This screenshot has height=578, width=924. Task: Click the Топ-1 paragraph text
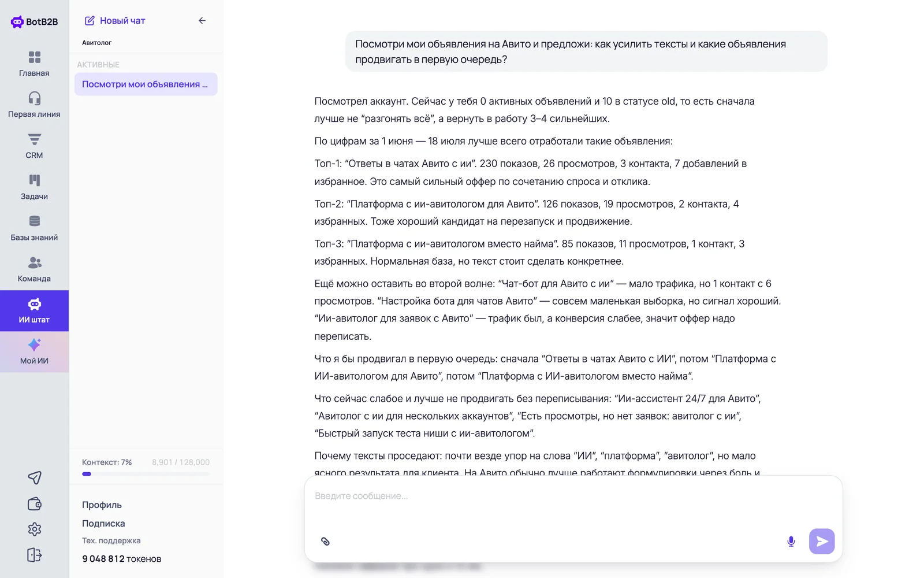531,173
